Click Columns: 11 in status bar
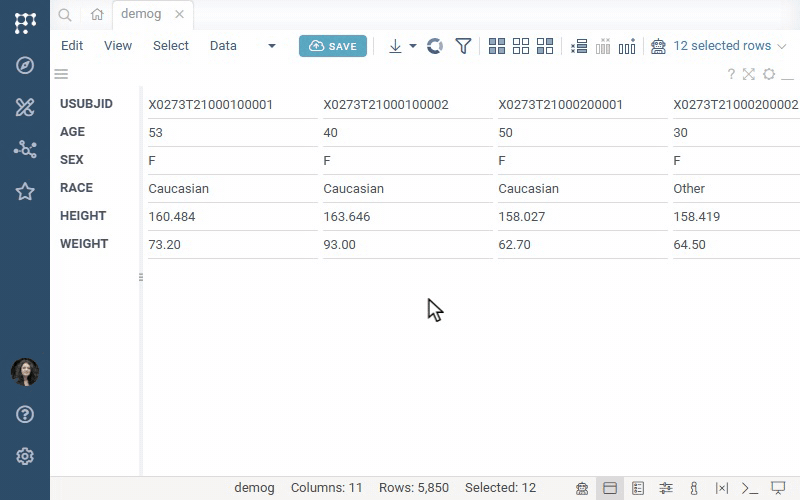This screenshot has width=800, height=500. click(327, 488)
